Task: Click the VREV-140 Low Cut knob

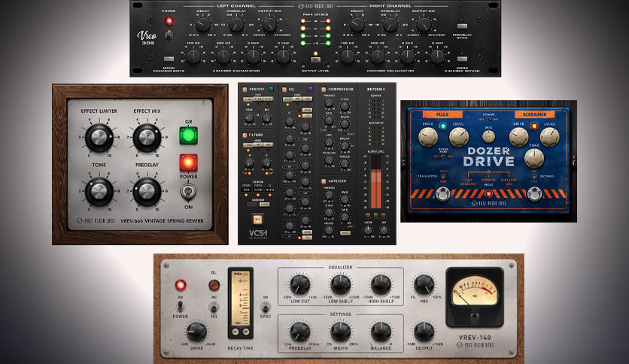Action: point(299,285)
